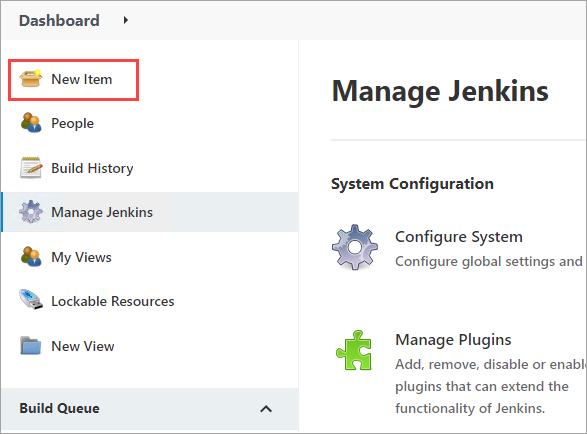587x434 pixels.
Task: Click the Manage Jenkins gear icon in sidebar
Action: pyautogui.click(x=30, y=212)
